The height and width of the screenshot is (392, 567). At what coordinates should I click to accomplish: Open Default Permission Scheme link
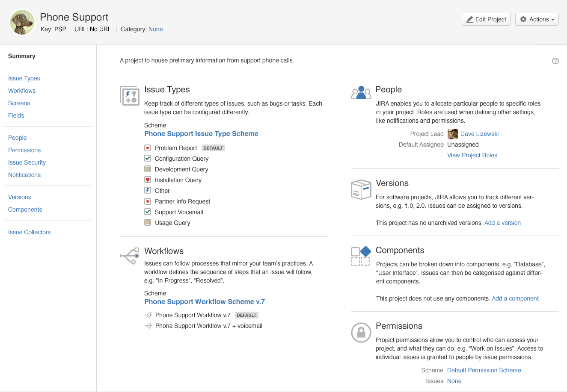pyautogui.click(x=484, y=370)
